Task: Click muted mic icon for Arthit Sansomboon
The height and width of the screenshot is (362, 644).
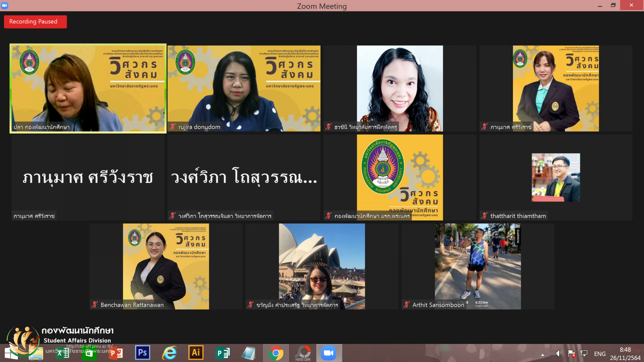Action: [407, 305]
